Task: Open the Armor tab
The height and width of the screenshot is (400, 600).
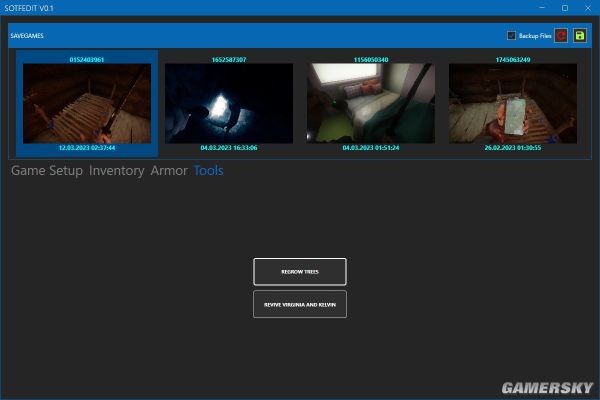Action: (169, 170)
